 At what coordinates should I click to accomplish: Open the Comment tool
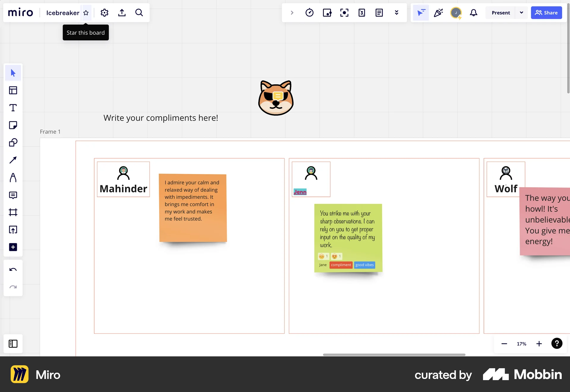pyautogui.click(x=13, y=195)
